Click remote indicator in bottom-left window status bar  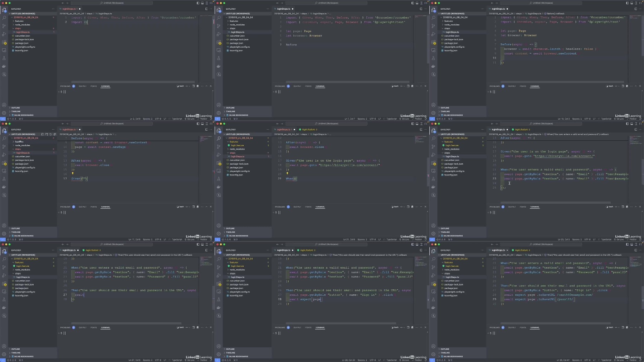point(2,360)
